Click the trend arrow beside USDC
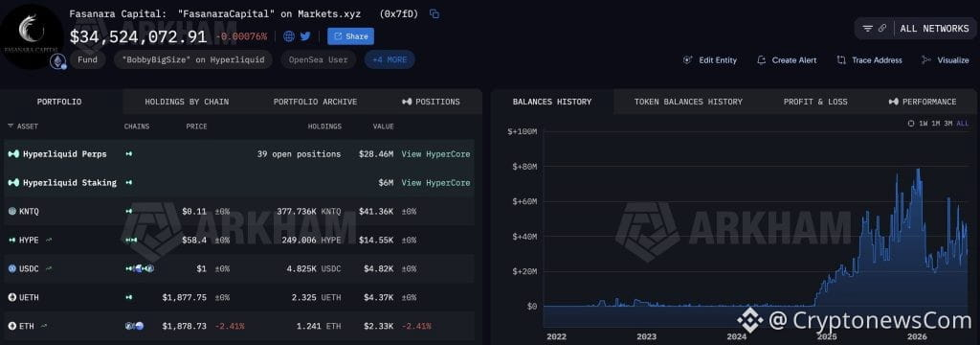Viewport: 980px width, 345px height. pyautogui.click(x=49, y=268)
